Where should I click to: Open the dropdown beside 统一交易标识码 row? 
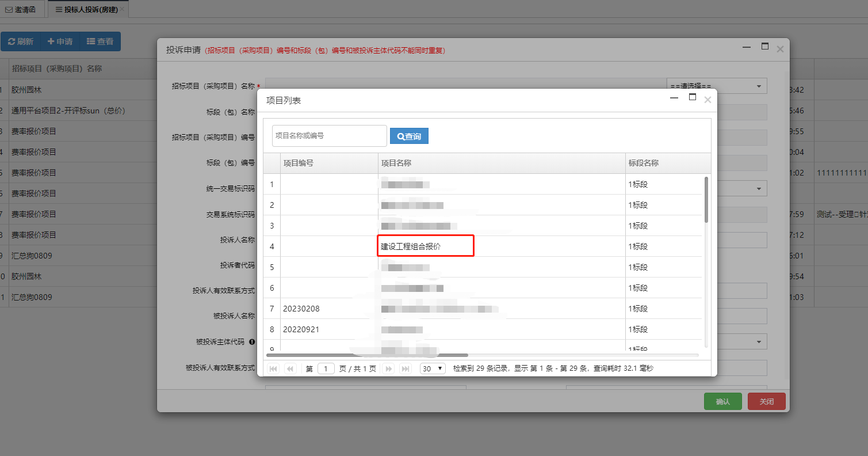[759, 188]
